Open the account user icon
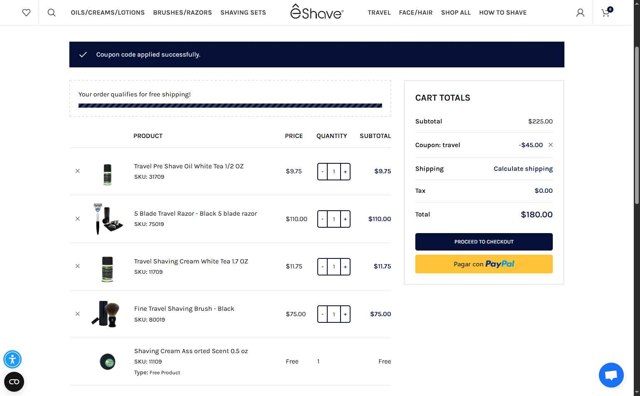The height and width of the screenshot is (396, 640). point(580,13)
